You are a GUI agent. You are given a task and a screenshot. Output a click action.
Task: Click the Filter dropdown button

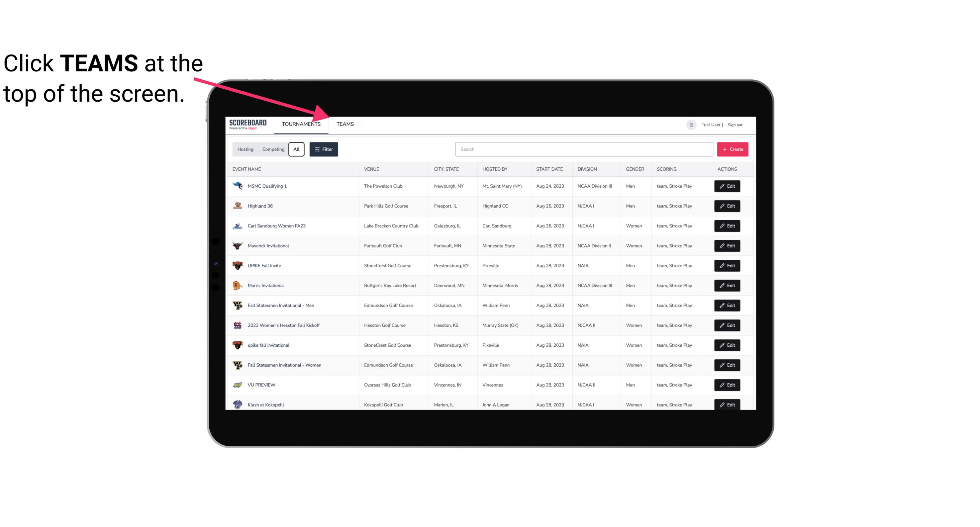(x=323, y=149)
